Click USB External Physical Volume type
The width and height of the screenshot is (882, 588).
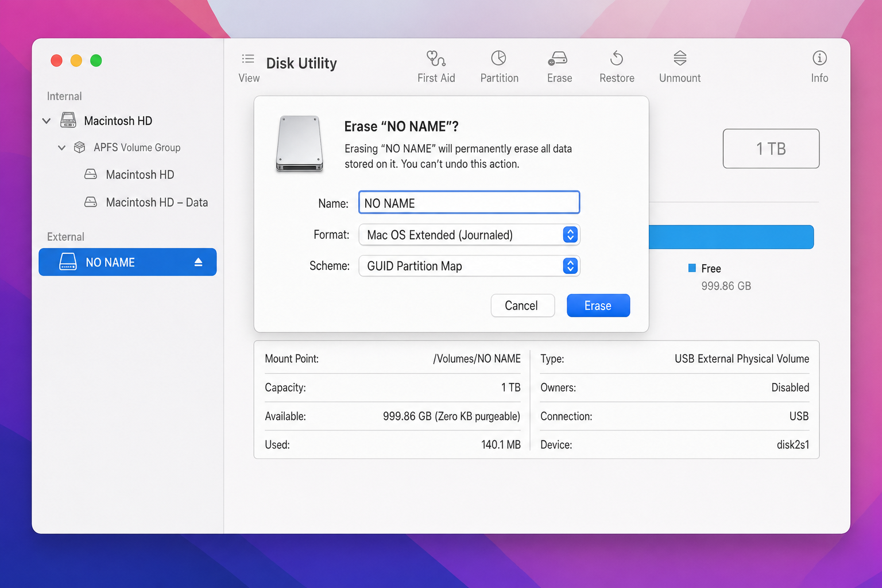pyautogui.click(x=742, y=359)
